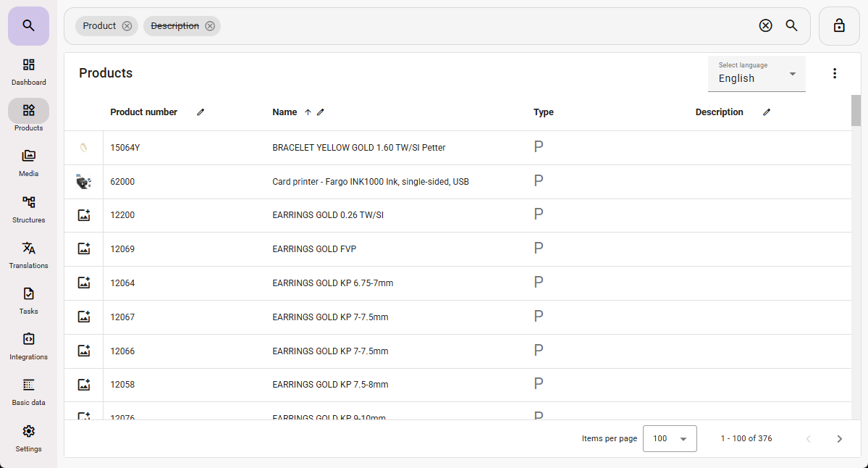Go to the next page
The height and width of the screenshot is (468, 868).
[x=839, y=438]
